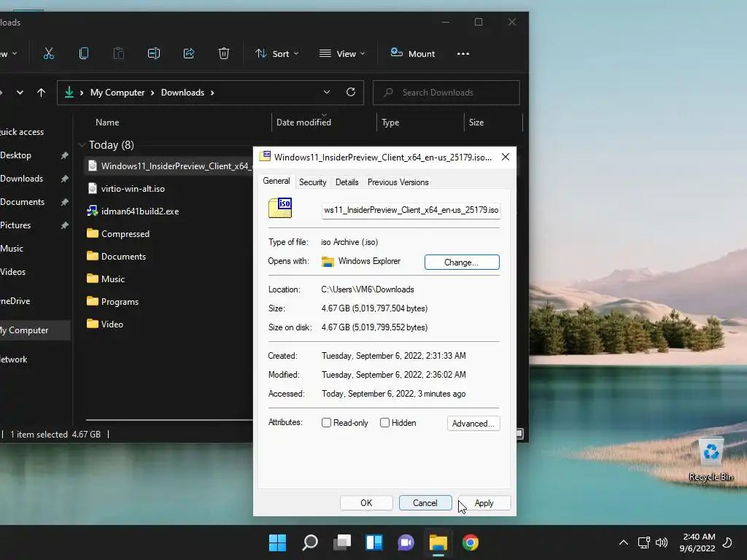Click the volume speaker tray icon
The width and height of the screenshot is (747, 560).
click(662, 542)
